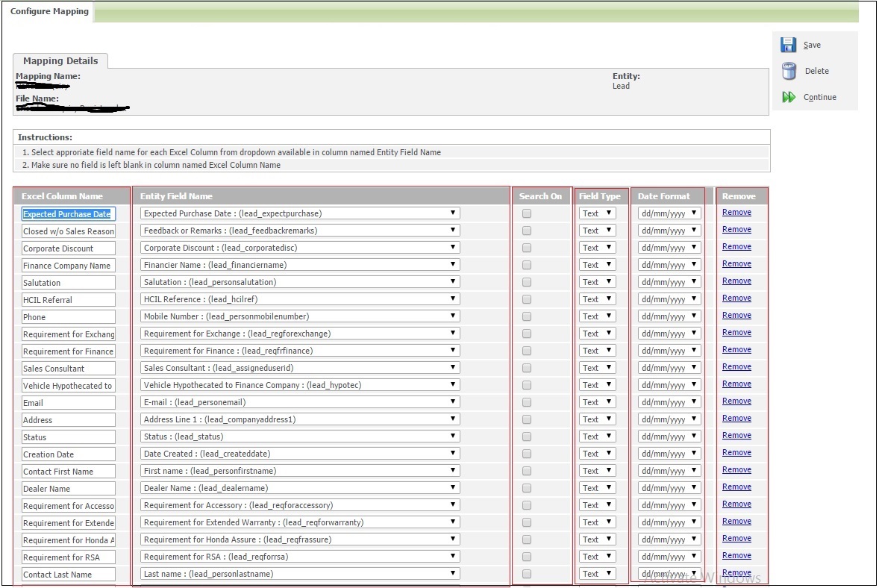Screen dimensions: 879x588
Task: Check Search On for Expected Purchase Date
Action: click(x=526, y=213)
